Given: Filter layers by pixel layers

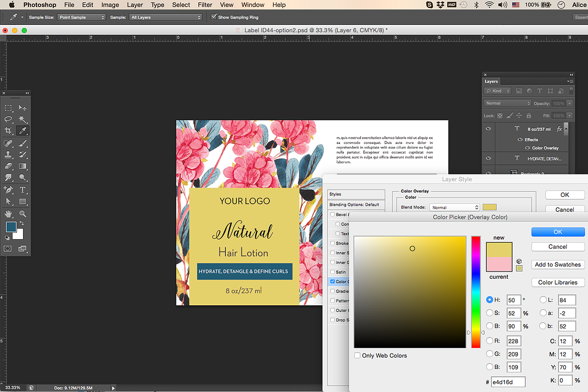Looking at the screenshot, I should coord(519,91).
